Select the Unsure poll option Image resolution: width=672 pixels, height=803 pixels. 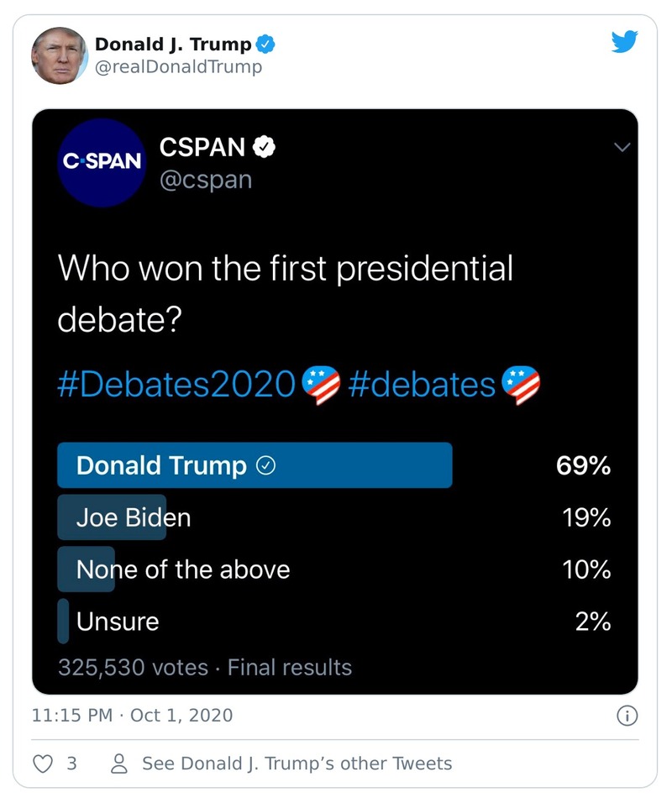[x=118, y=621]
